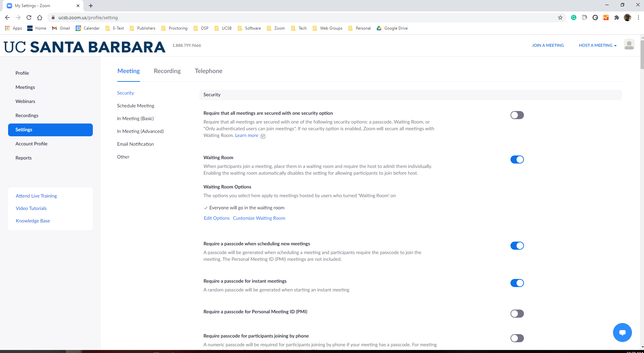
Task: Click the browser back arrow
Action: [x=7, y=17]
